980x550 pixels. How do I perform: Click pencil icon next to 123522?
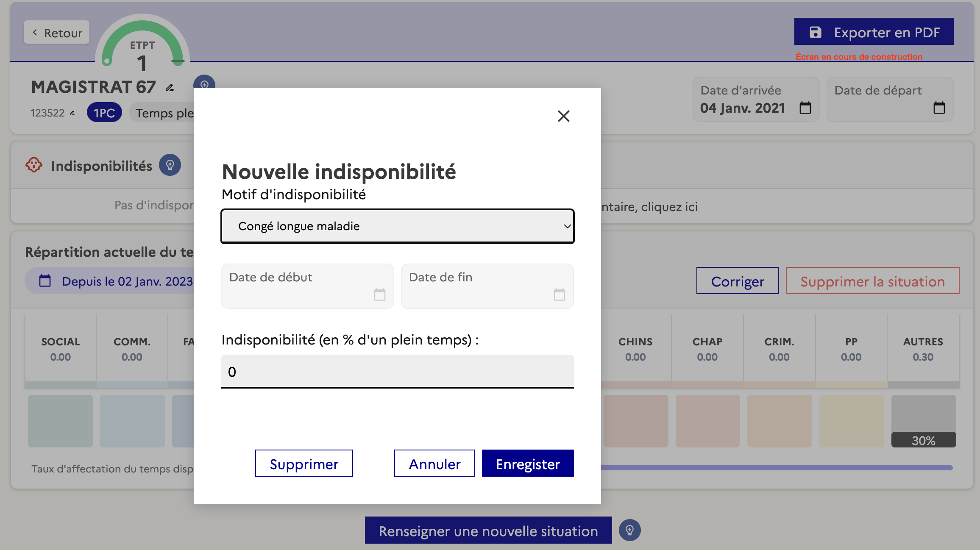pyautogui.click(x=72, y=113)
